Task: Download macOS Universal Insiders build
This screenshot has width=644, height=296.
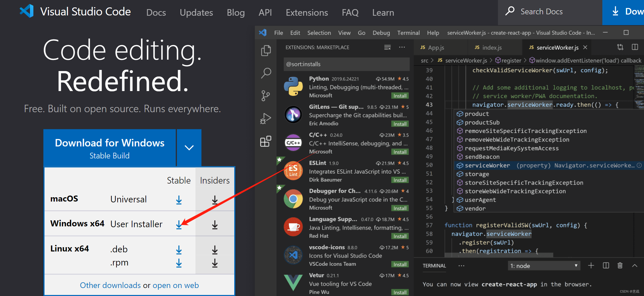Action: (215, 200)
